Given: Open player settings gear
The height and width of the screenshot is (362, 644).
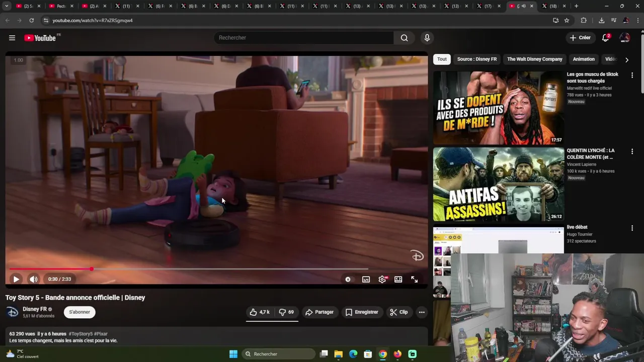Looking at the screenshot, I should point(382,279).
